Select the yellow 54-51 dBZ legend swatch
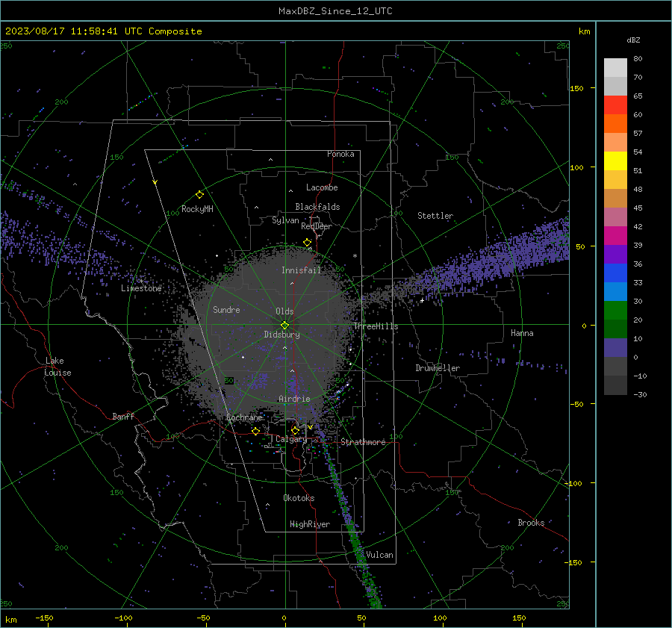The height and width of the screenshot is (628, 672). 615,161
